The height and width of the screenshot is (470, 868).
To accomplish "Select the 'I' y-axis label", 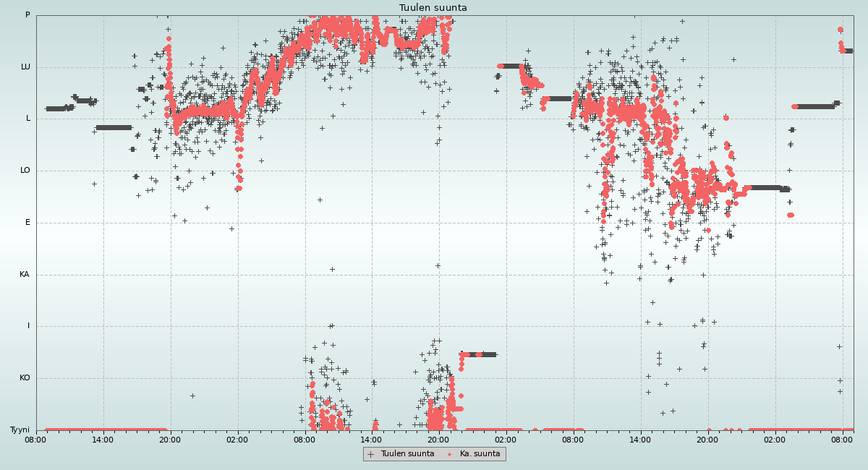I will click(x=29, y=326).
